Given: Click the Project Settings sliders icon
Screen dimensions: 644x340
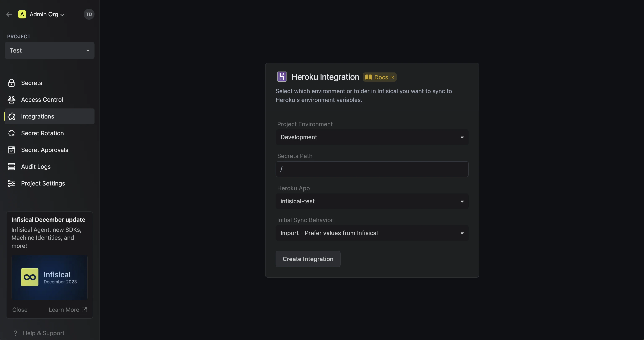Looking at the screenshot, I should point(11,184).
